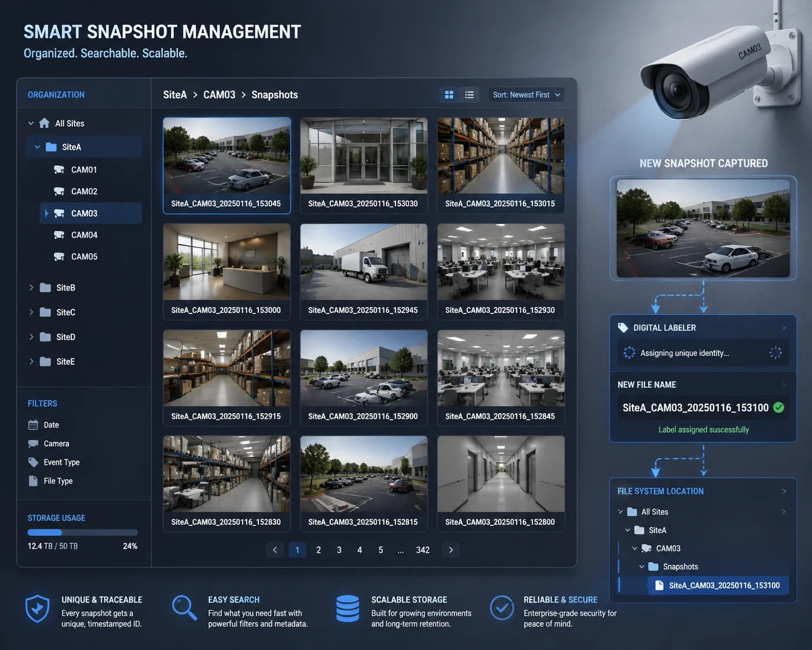Expand the File System Location panel chevron
This screenshot has height=650, width=812.
click(x=784, y=491)
